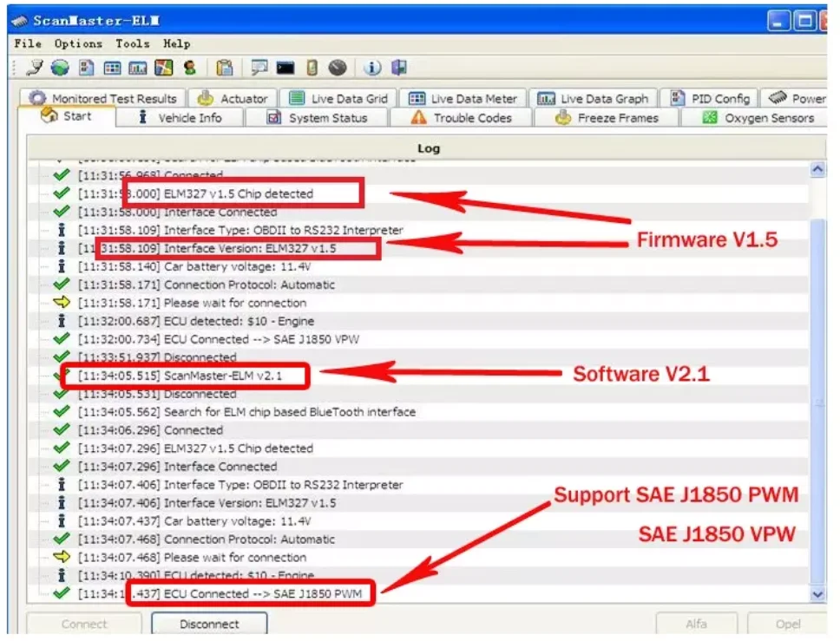
Task: Open the File menu
Action: (x=28, y=43)
